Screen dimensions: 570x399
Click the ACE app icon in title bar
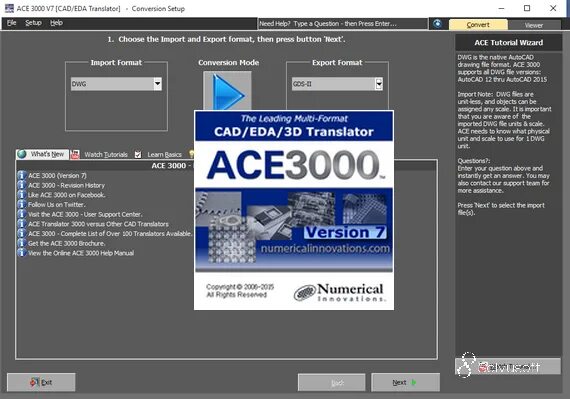tap(9, 8)
